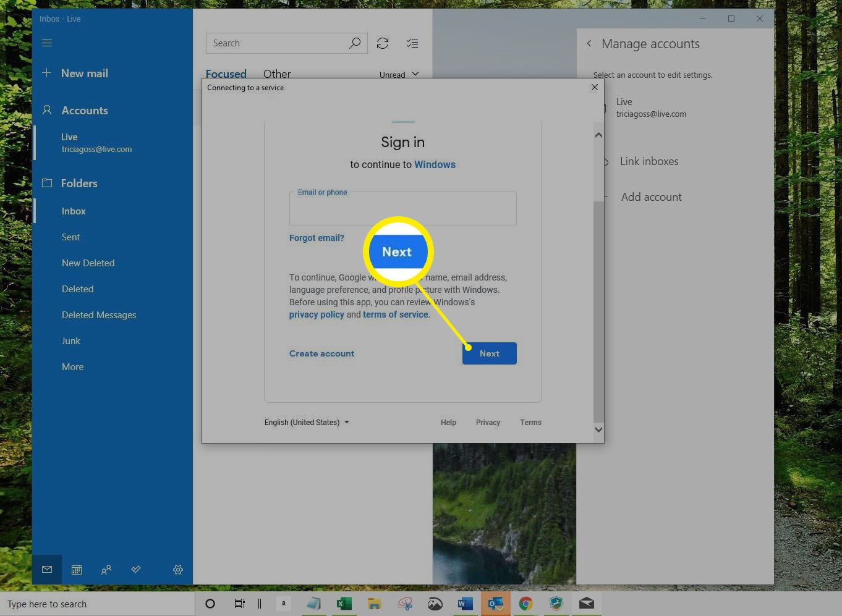
Task: Click the blue Next button
Action: click(490, 353)
